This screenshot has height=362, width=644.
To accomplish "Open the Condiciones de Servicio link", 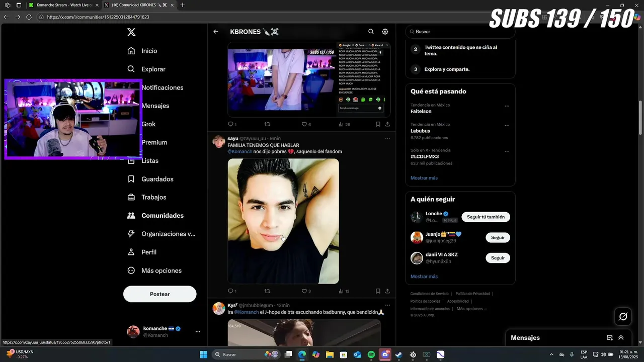I will 429,294.
